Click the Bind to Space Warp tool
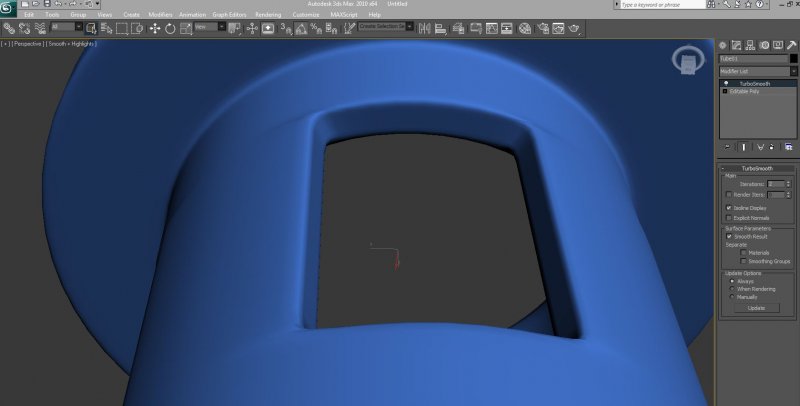Image resolution: width=800 pixels, height=406 pixels. click(40, 29)
